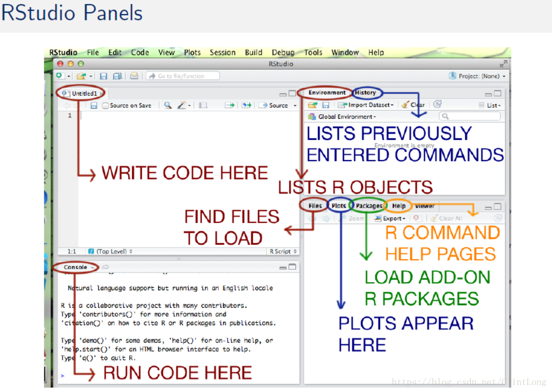Switch to the Files tab
The width and height of the screenshot is (552, 392).
tap(315, 206)
